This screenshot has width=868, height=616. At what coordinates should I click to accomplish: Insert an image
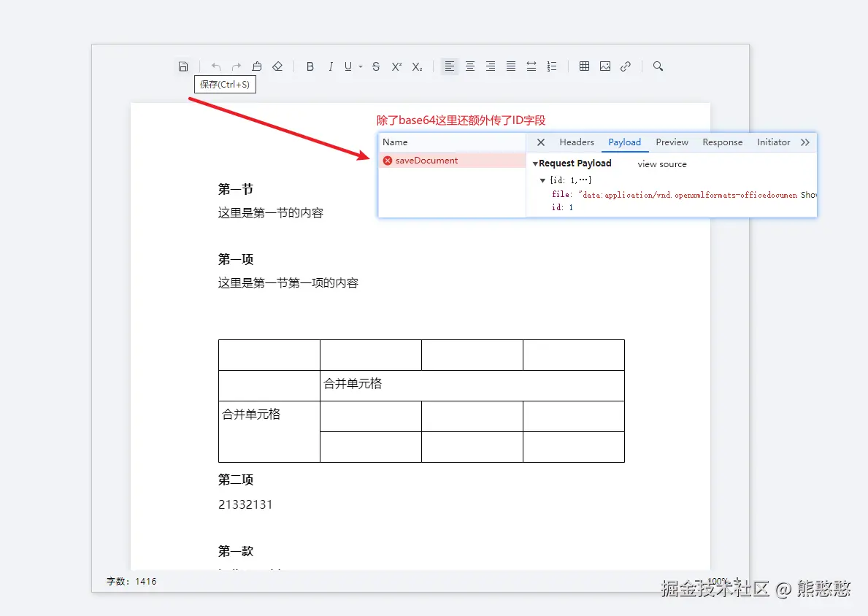[605, 66]
